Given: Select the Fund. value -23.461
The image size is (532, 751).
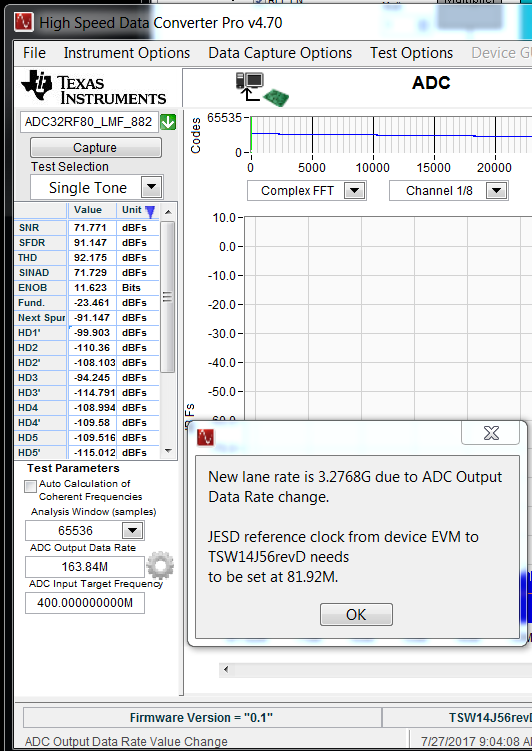Looking at the screenshot, I should pyautogui.click(x=92, y=303).
